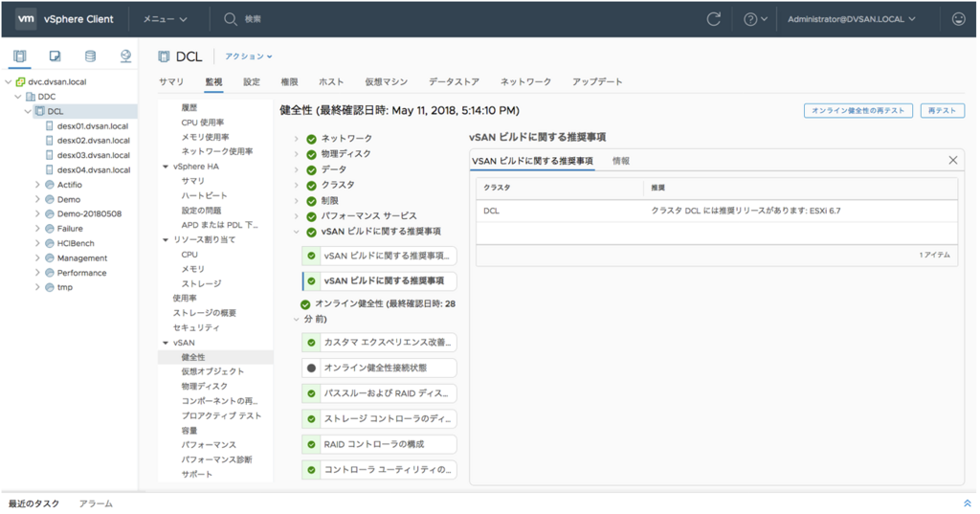Image resolution: width=980 pixels, height=514 pixels.
Task: Open プロアクティブ テスト under vSAN
Action: click(x=221, y=415)
